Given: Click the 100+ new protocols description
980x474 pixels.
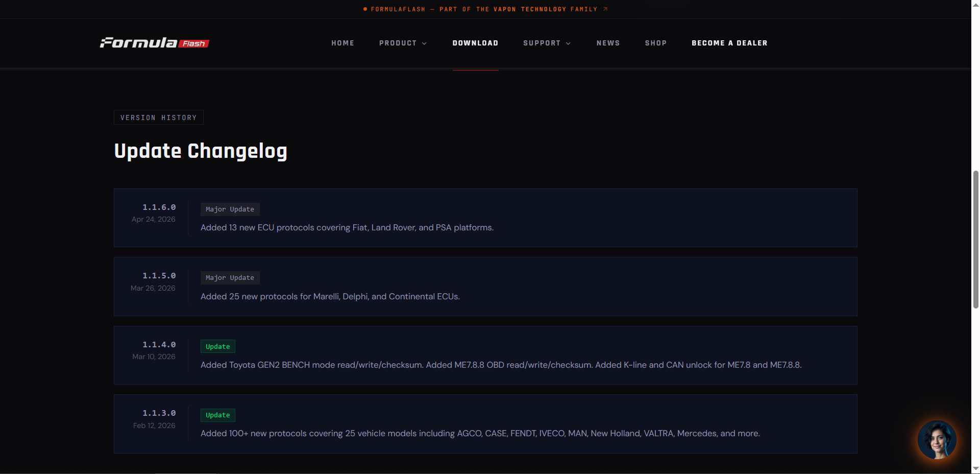Looking at the screenshot, I should click(x=480, y=433).
